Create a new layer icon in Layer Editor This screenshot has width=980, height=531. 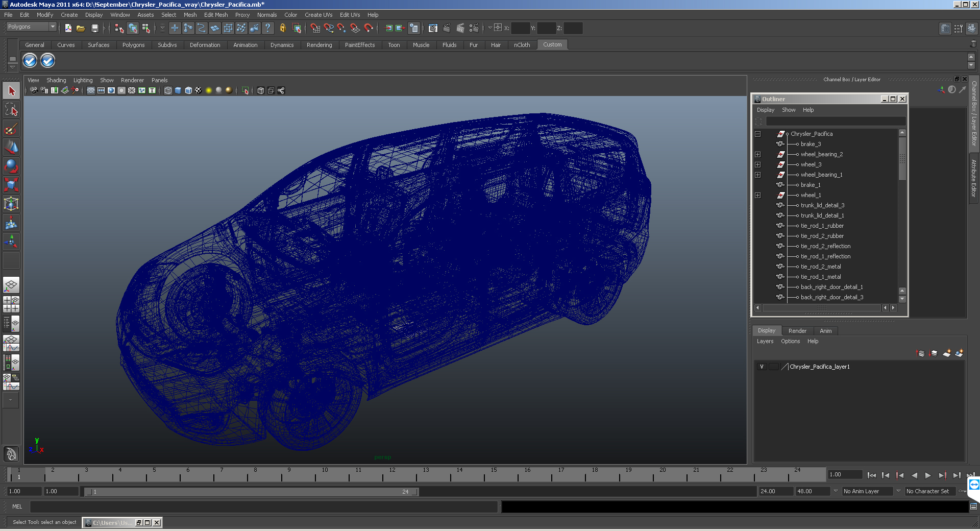pos(947,353)
